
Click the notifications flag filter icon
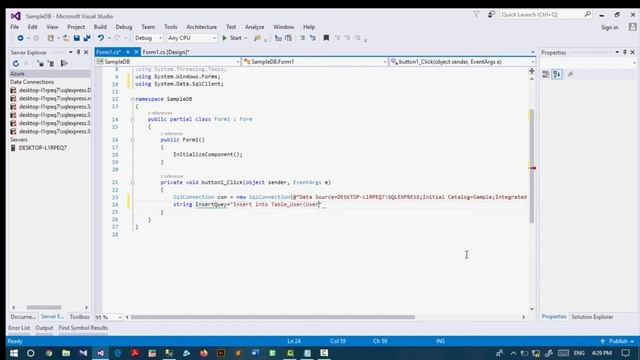[x=476, y=15]
